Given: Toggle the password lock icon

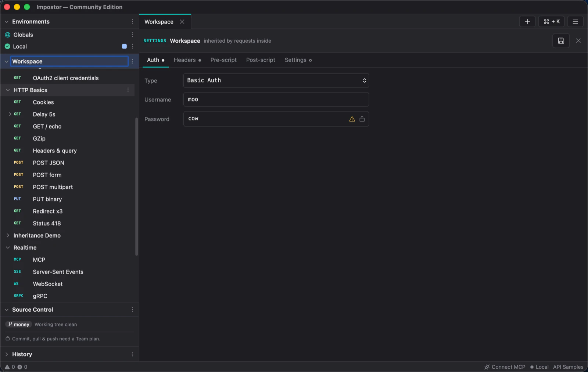Looking at the screenshot, I should point(362,119).
